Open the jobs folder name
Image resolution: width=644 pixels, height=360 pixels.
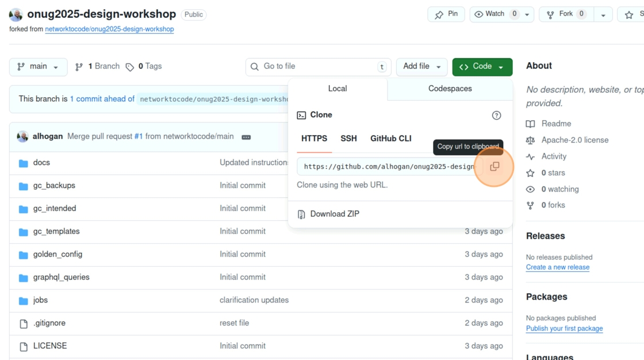tap(40, 300)
